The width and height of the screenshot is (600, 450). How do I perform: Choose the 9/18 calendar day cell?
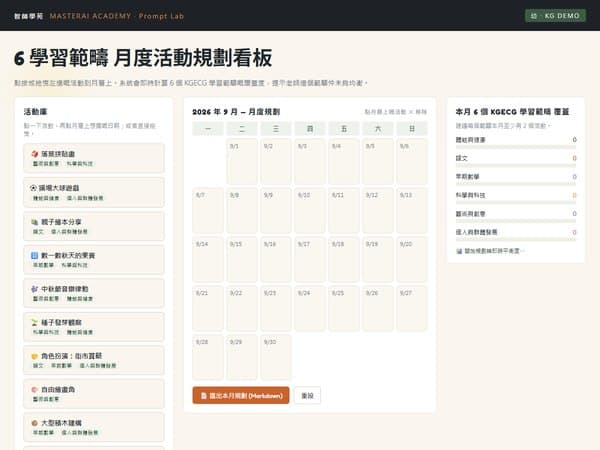click(344, 259)
